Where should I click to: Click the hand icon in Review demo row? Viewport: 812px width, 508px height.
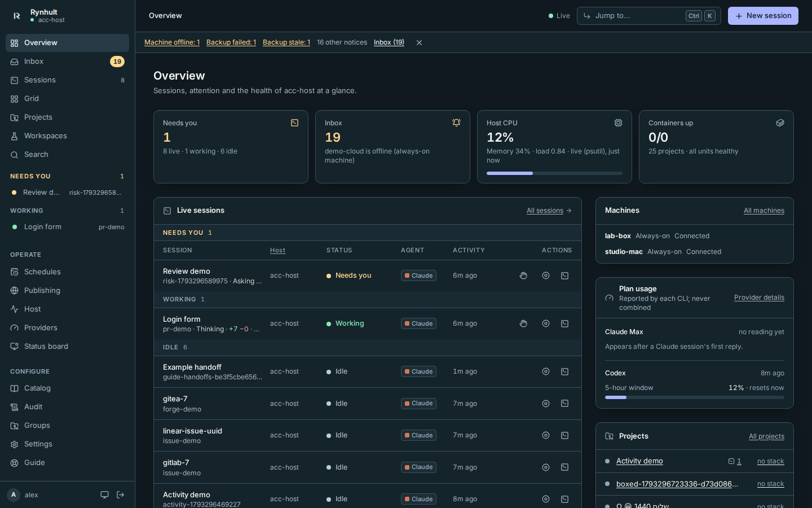click(x=523, y=275)
